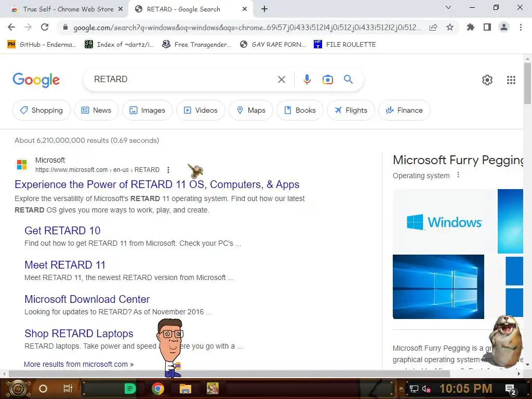This screenshot has width=532, height=399.
Task: Go forward with the browser forward arrow
Action: pos(28,27)
